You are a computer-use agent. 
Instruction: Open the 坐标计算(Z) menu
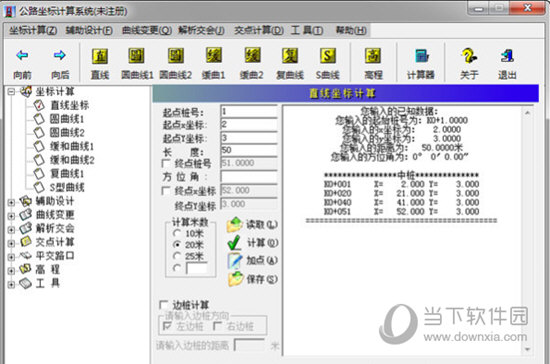coord(33,31)
